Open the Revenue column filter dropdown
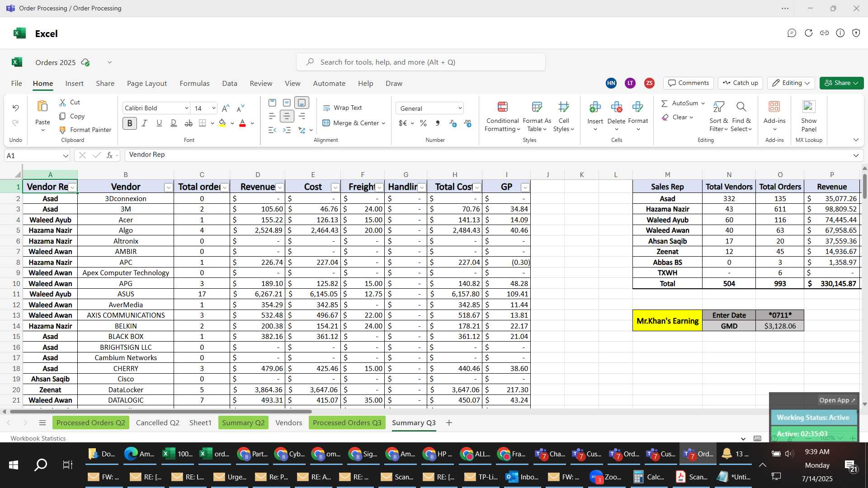This screenshot has width=868, height=488. [x=280, y=188]
